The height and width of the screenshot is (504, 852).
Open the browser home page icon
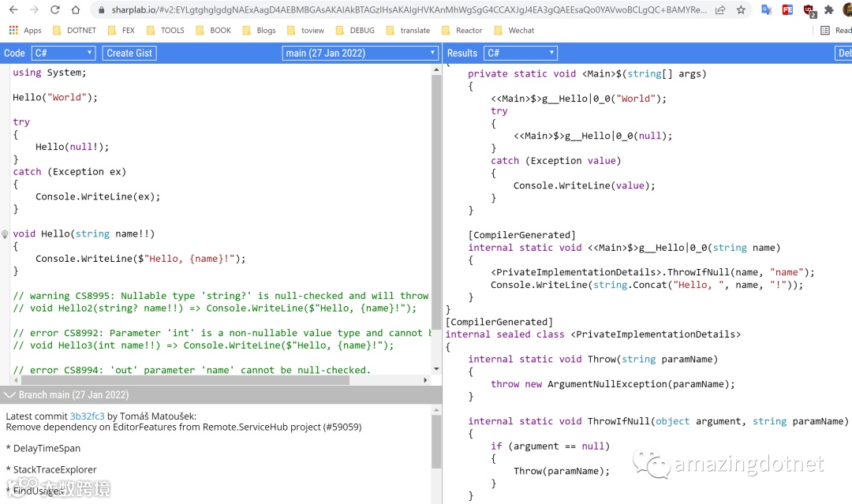(76, 9)
